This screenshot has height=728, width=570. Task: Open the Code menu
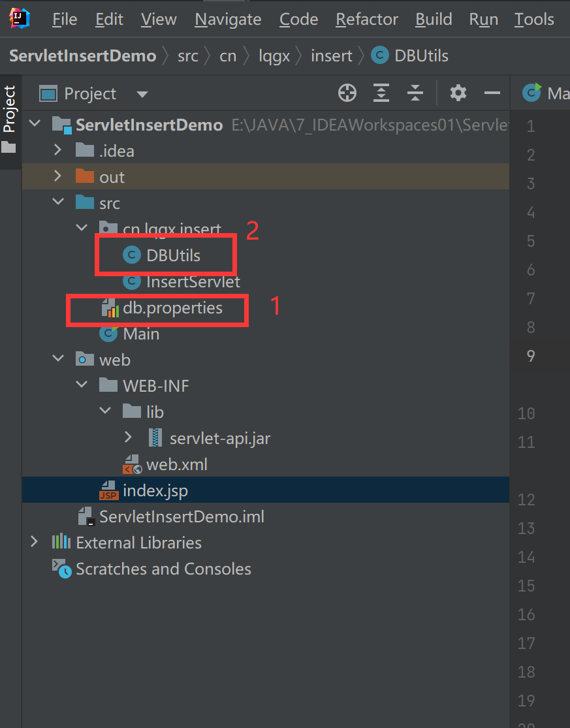(298, 20)
